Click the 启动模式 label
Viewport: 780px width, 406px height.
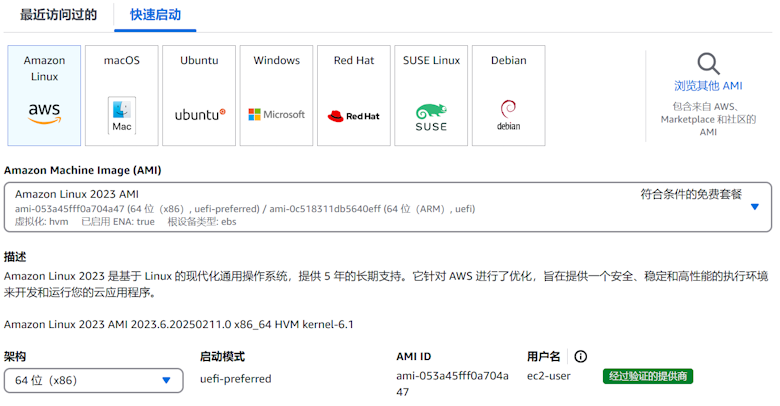222,357
